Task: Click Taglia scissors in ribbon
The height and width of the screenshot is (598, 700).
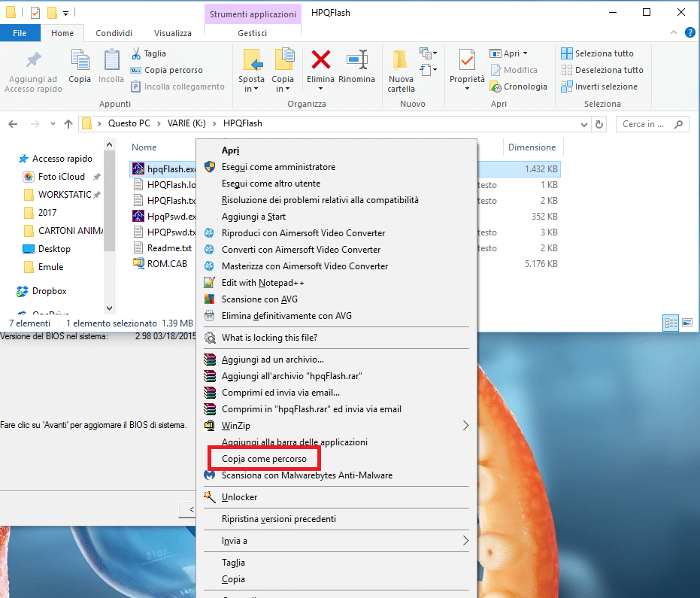Action: 149,53
